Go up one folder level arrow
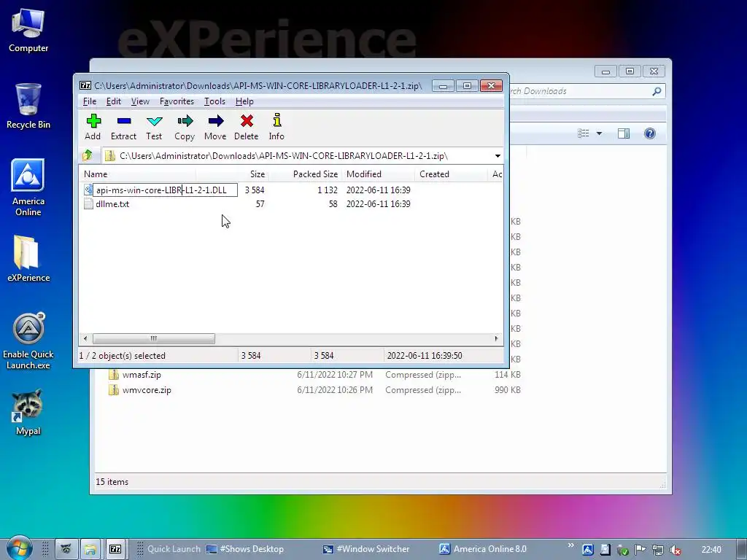747x560 pixels. (x=88, y=156)
